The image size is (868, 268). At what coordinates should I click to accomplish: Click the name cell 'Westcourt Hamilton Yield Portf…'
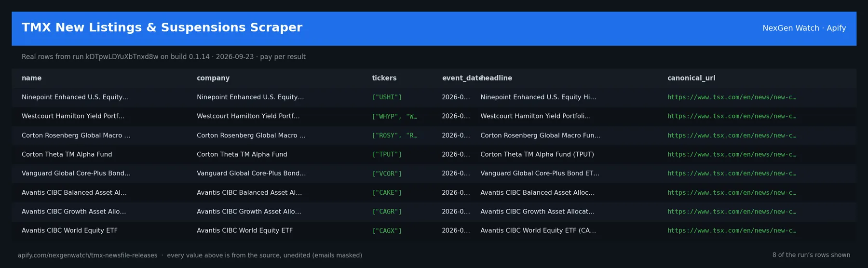[x=73, y=116]
